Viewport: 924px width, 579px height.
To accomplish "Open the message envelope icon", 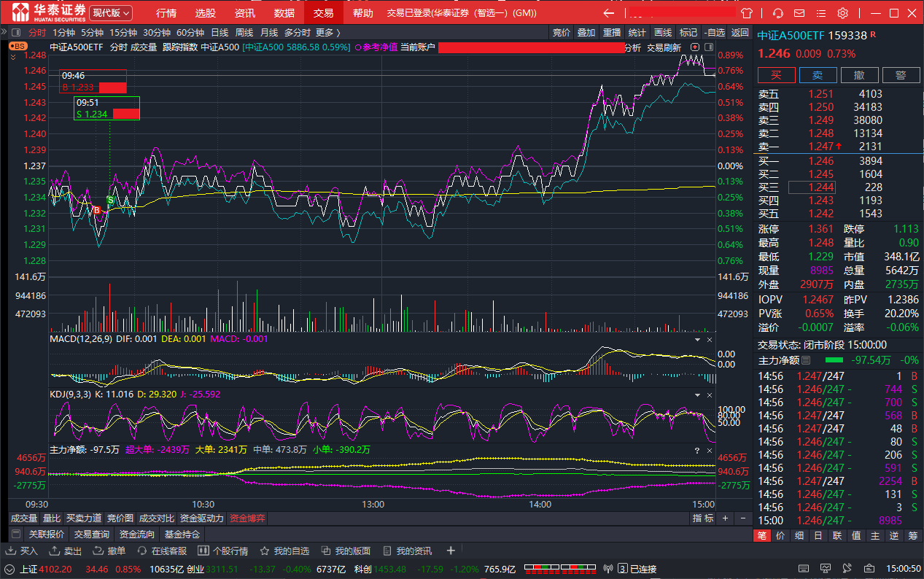I will click(800, 13).
